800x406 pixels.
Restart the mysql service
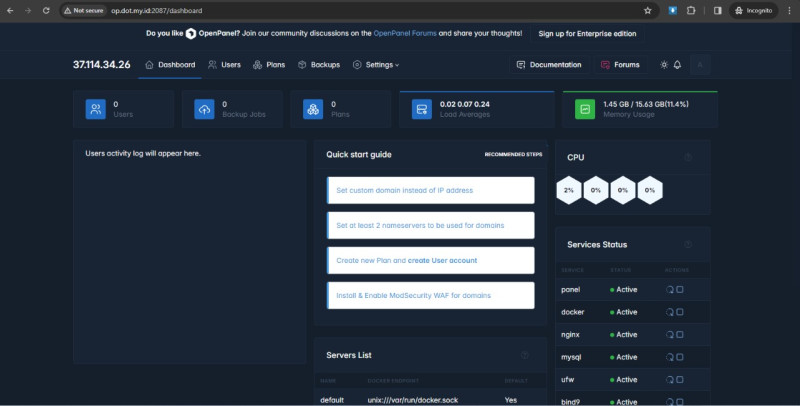(669, 357)
